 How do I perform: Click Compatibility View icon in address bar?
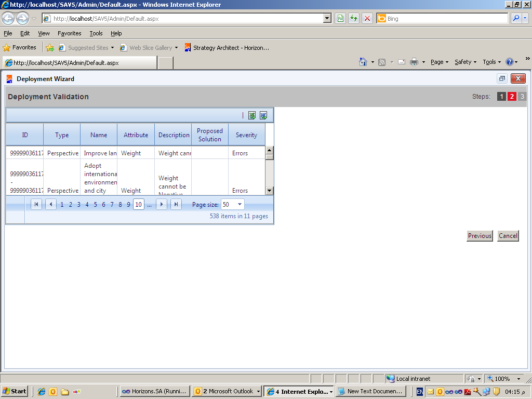pos(340,18)
